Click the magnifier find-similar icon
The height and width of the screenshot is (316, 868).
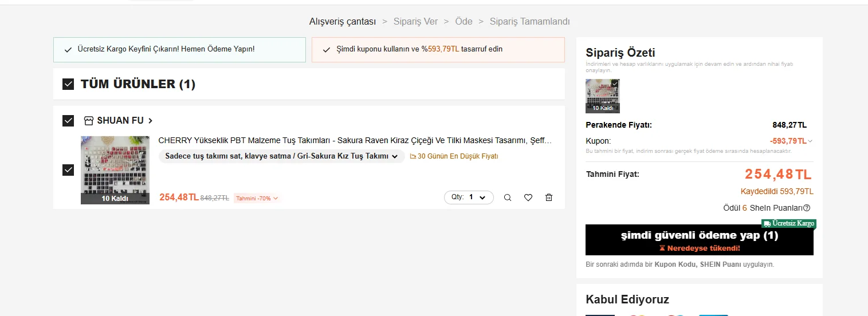508,197
